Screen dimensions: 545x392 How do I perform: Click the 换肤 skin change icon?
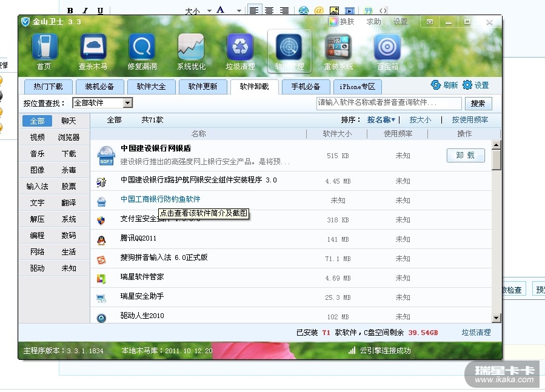(x=333, y=22)
